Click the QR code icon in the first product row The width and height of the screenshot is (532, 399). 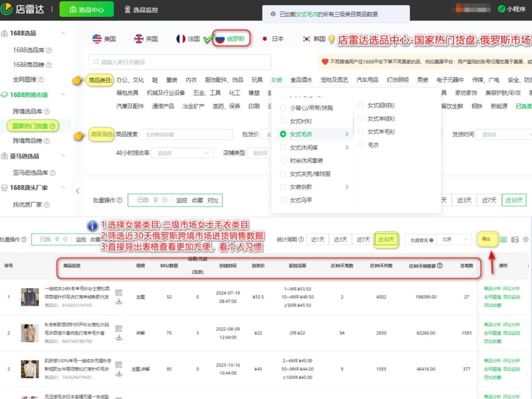coord(119,292)
